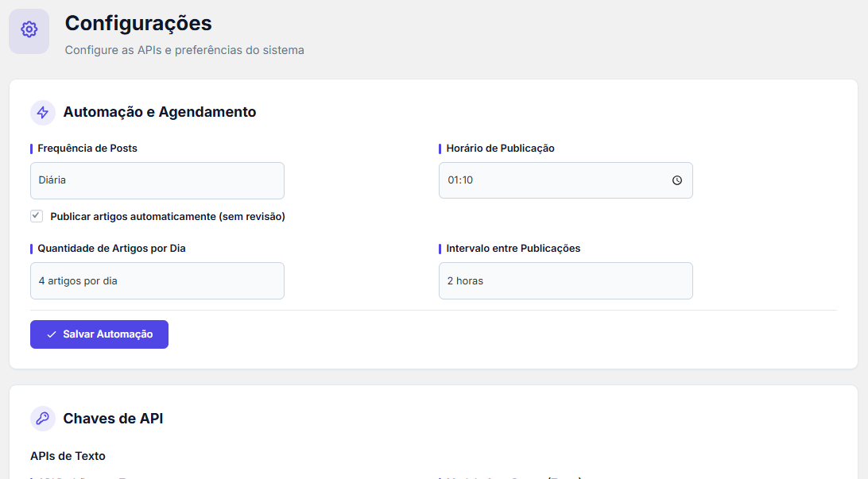868x479 pixels.
Task: Click the lightning bolt Automação icon
Action: 43,113
